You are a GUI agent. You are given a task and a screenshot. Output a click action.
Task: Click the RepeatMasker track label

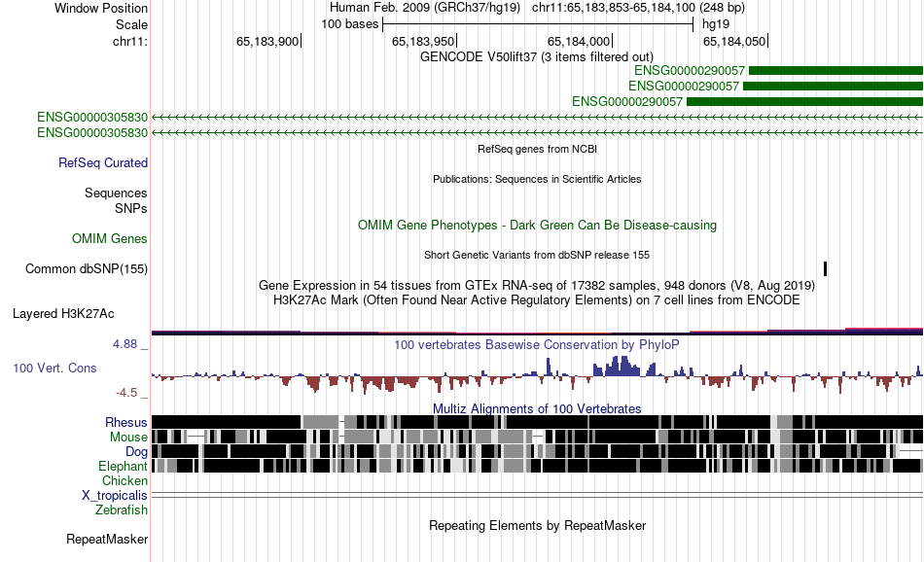tap(107, 539)
